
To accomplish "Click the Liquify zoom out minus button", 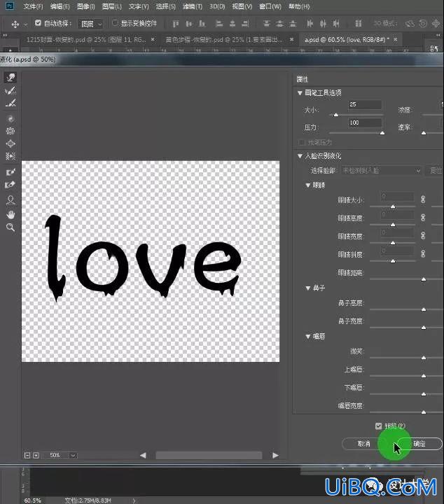I will [x=27, y=455].
